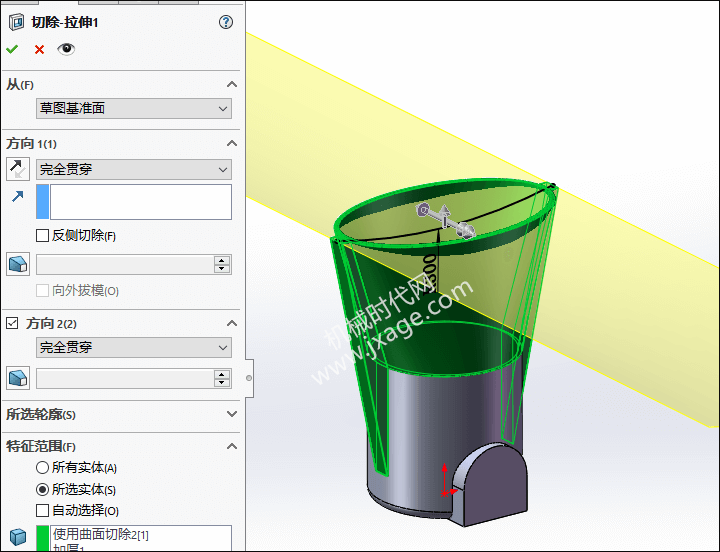Image resolution: width=720 pixels, height=552 pixels.
Task: Expand the 所选轮廓 section
Action: coord(231,414)
